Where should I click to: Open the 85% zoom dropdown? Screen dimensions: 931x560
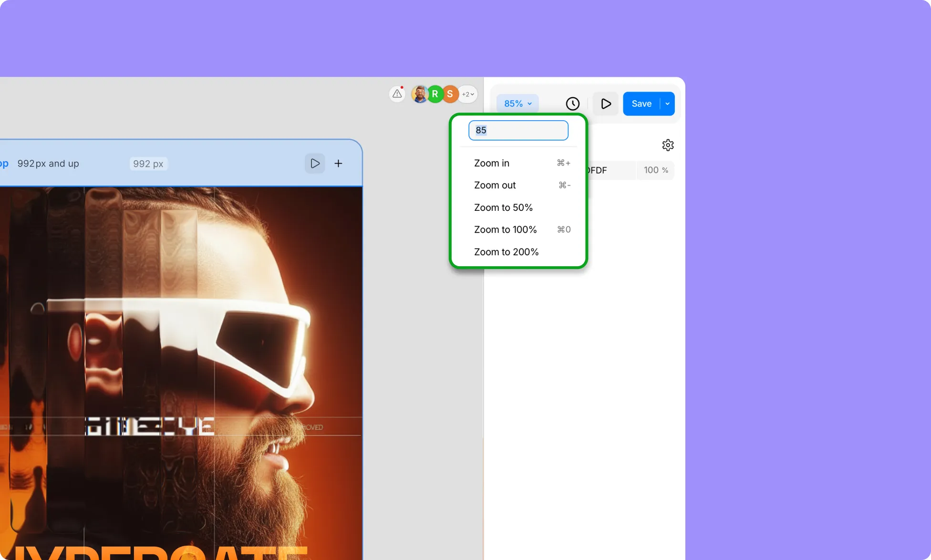coord(517,104)
